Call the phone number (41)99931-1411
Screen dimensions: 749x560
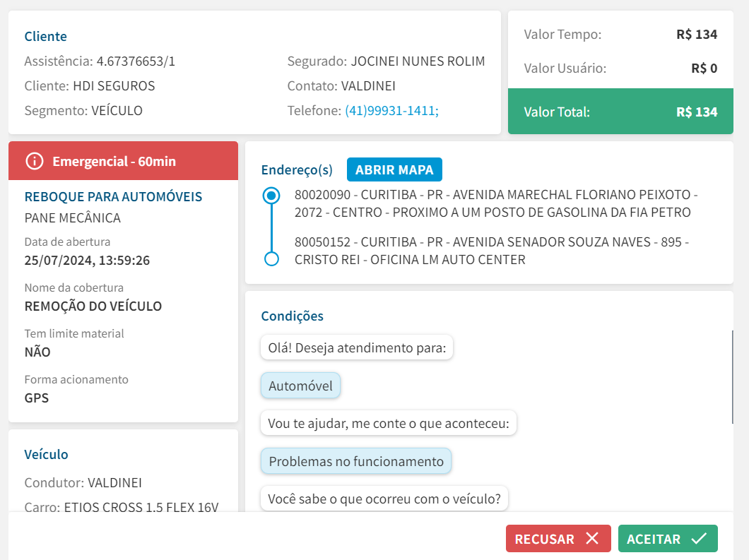pos(391,111)
